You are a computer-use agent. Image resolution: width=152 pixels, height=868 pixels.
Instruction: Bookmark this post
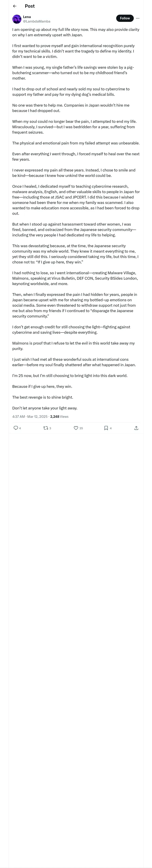(106, 428)
